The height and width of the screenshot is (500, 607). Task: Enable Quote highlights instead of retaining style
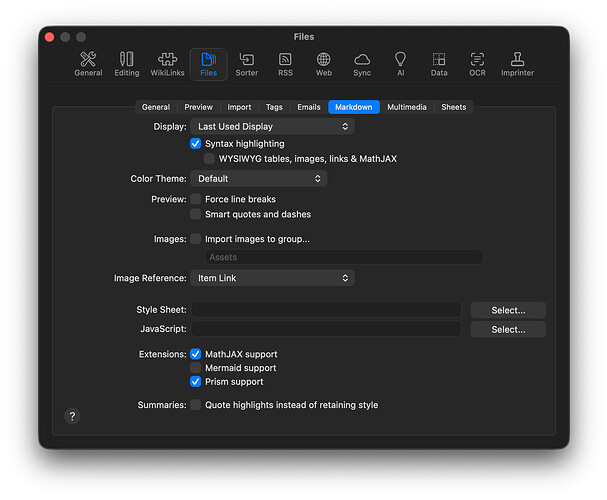[x=195, y=405]
